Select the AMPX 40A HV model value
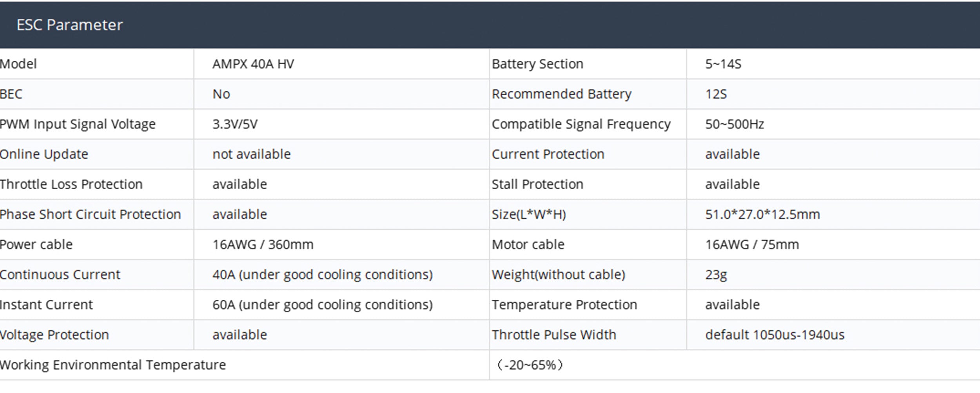The width and height of the screenshot is (980, 393). click(253, 64)
